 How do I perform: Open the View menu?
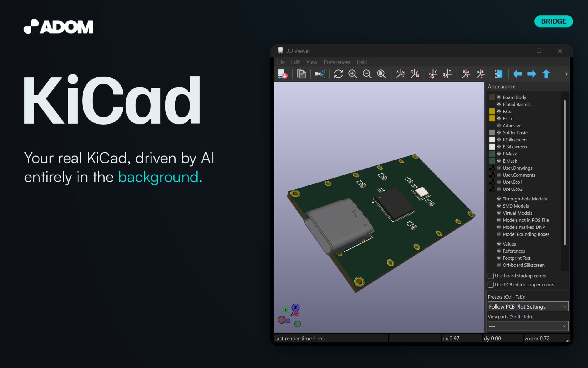[x=312, y=62]
